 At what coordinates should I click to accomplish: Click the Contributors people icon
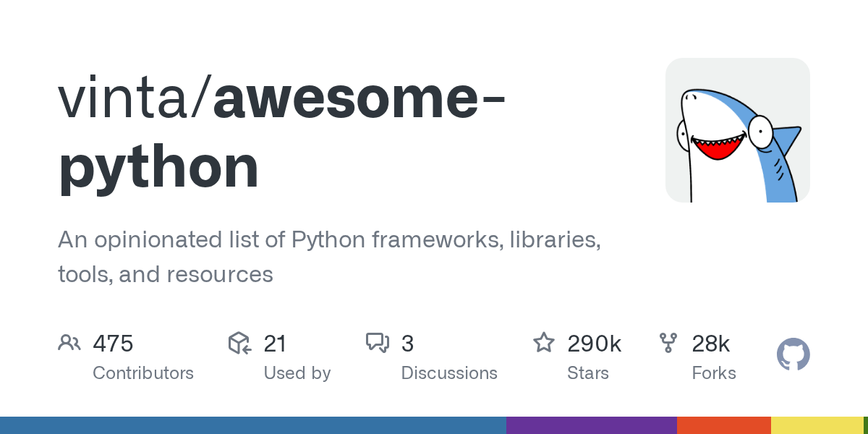coord(69,343)
